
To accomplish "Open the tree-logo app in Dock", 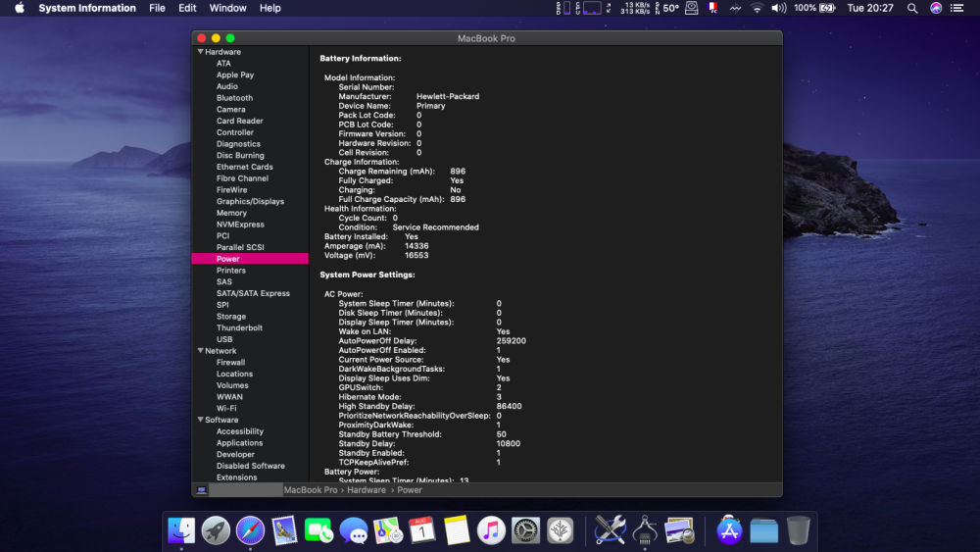I will pos(560,530).
